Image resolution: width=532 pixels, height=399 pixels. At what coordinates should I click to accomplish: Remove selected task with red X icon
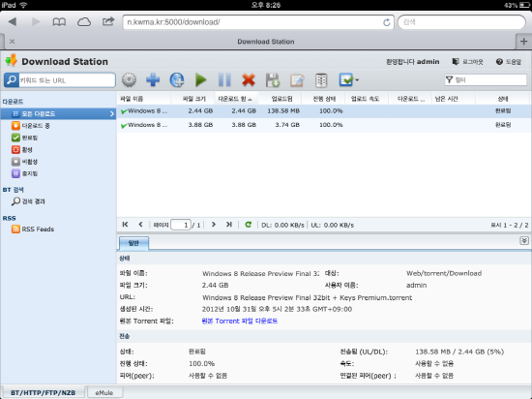point(249,80)
